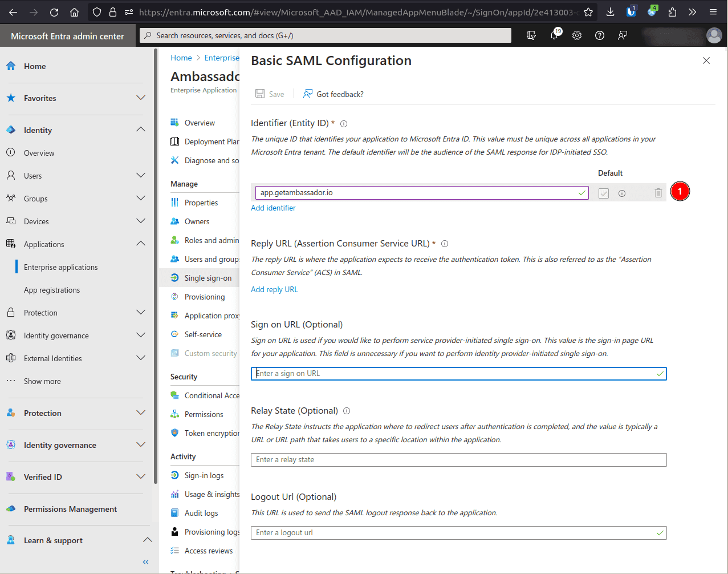This screenshot has width=728, height=574.
Task: Click the Home icon in left navigation
Action: point(11,66)
